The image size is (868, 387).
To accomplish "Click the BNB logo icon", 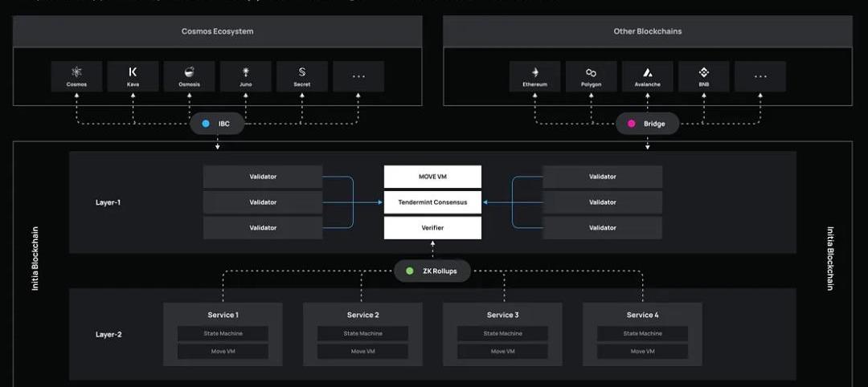I will pos(703,72).
